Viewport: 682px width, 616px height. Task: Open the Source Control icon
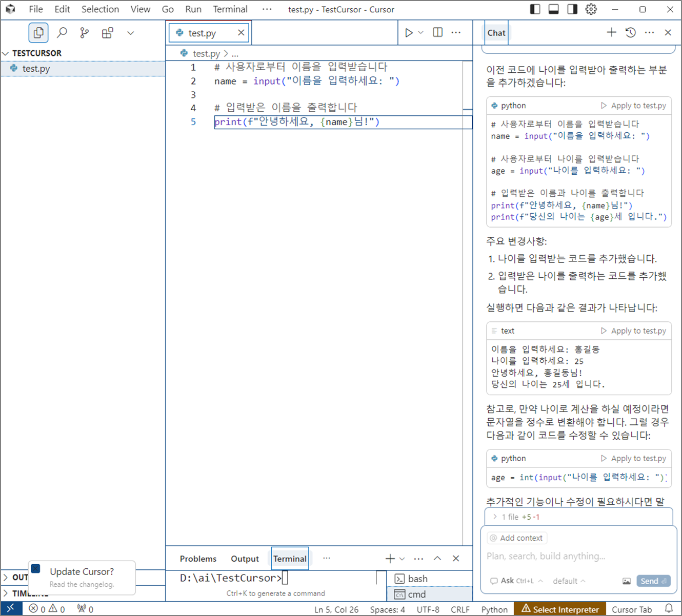(85, 33)
